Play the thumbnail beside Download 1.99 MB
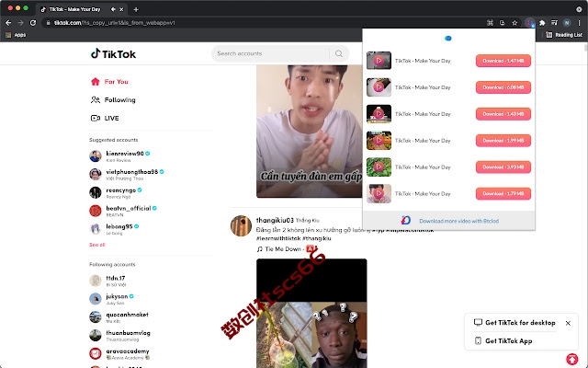The height and width of the screenshot is (368, 588). (379, 141)
